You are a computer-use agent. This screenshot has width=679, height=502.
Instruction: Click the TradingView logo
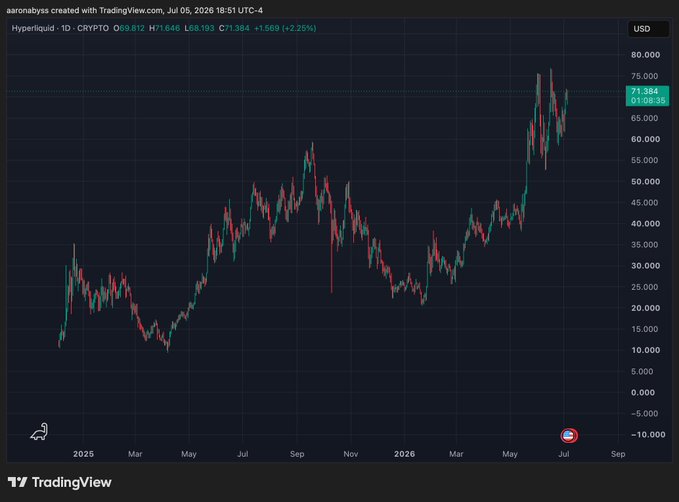(60, 482)
